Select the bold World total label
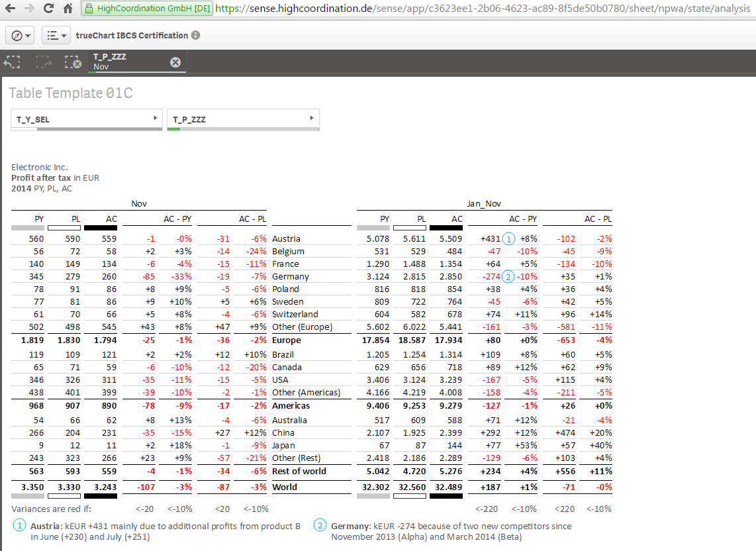 (285, 487)
